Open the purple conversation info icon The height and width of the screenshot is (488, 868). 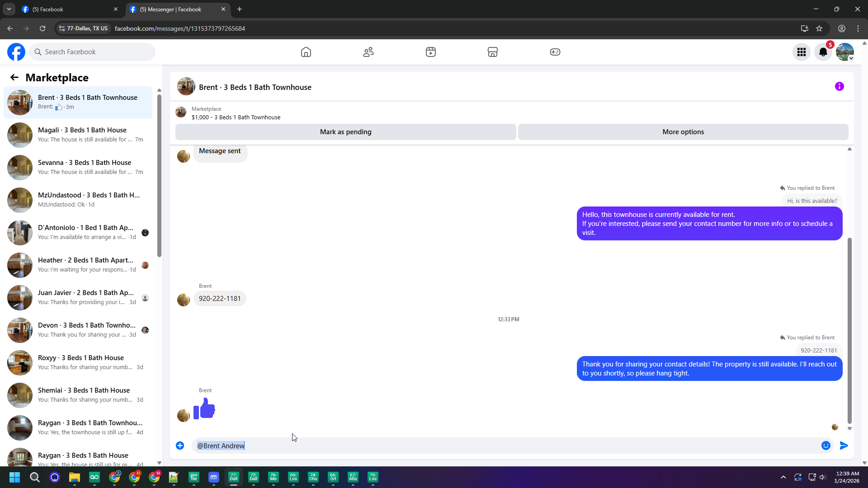click(840, 86)
